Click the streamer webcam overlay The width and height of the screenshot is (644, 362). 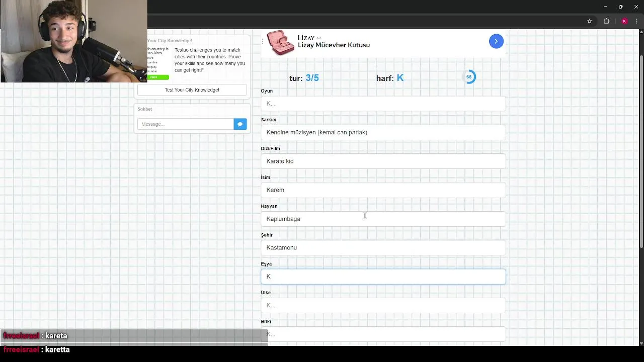tap(73, 41)
